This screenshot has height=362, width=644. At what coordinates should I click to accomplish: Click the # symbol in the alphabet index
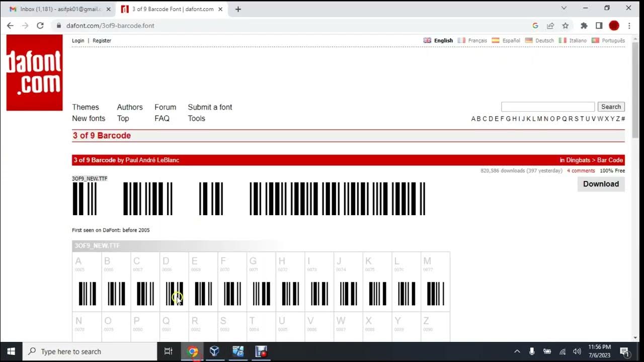coord(623,119)
